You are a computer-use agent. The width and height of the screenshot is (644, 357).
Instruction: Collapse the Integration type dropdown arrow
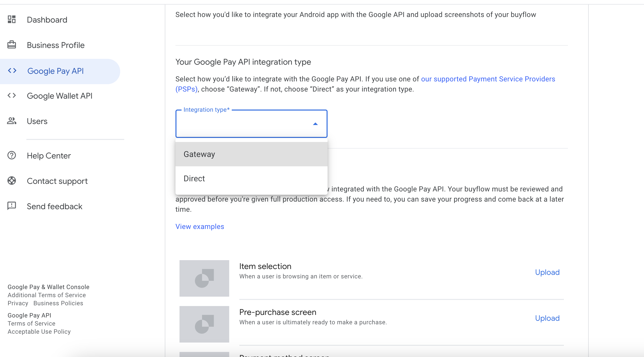coord(315,124)
